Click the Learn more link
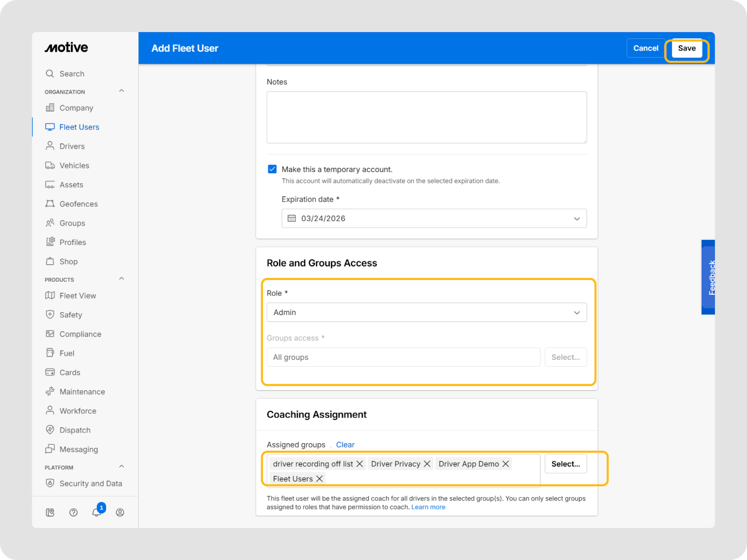747x560 pixels. pyautogui.click(x=428, y=507)
